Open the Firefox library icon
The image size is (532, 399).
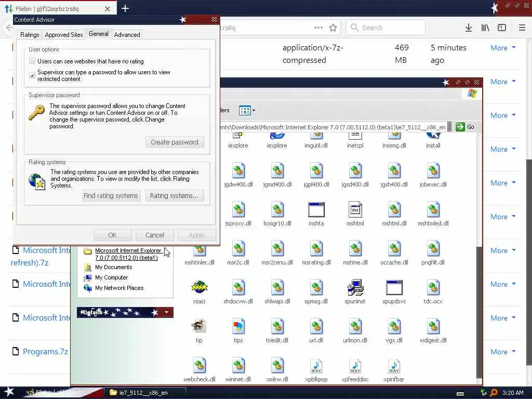pos(485,28)
